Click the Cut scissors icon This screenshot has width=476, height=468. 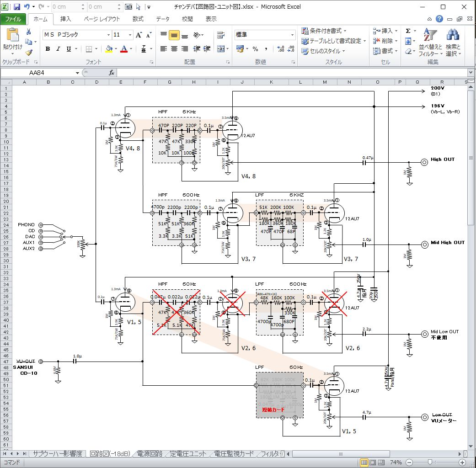pyautogui.click(x=28, y=31)
